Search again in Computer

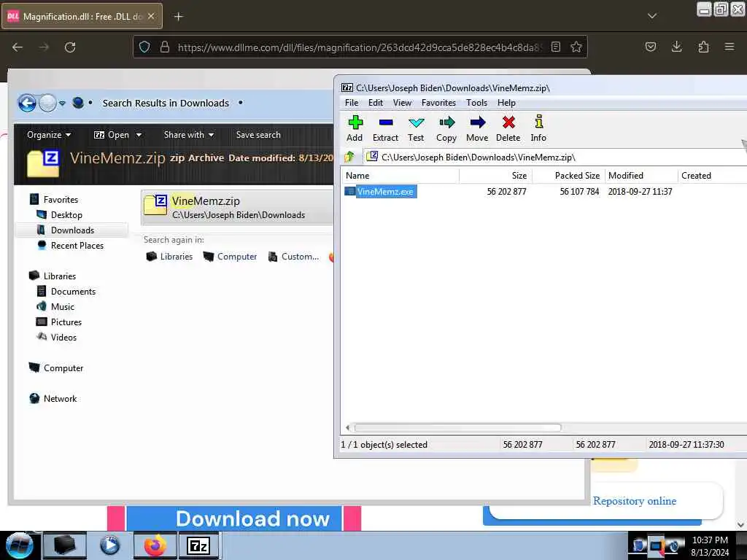tap(230, 257)
